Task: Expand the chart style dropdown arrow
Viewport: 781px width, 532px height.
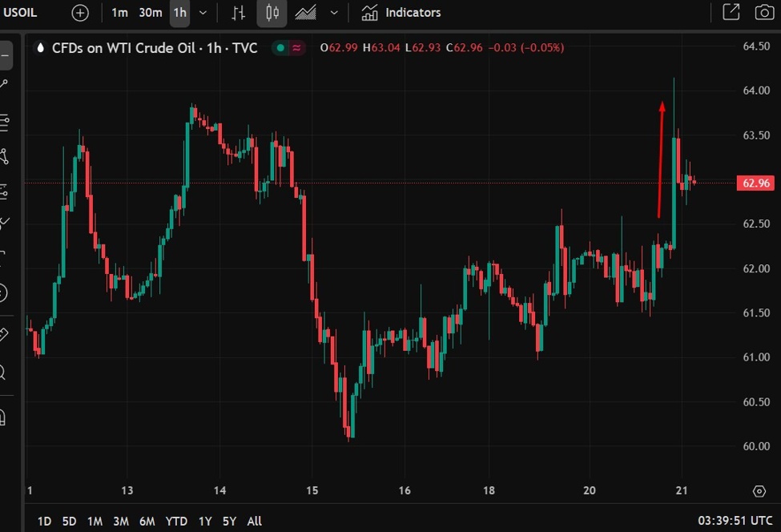Action: [x=334, y=13]
